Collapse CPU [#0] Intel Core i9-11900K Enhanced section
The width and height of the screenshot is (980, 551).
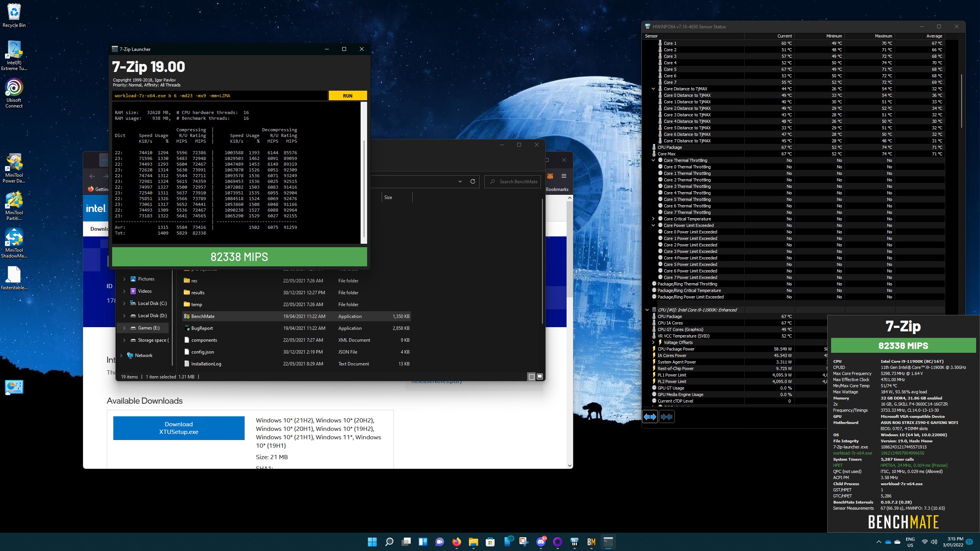pos(647,310)
